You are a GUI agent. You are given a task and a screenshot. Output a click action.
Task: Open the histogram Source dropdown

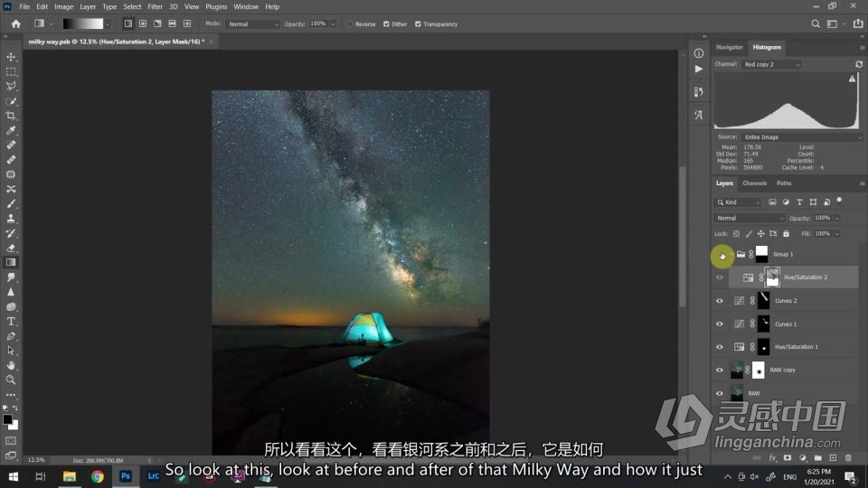point(802,137)
